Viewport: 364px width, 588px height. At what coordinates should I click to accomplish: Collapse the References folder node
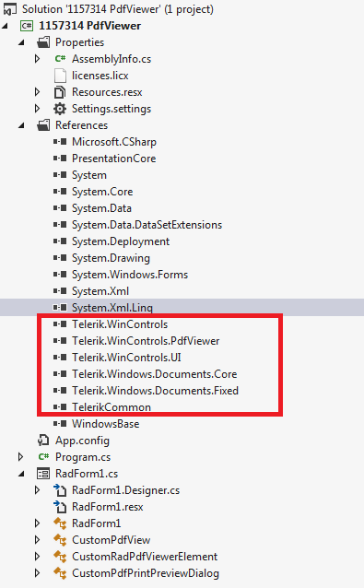point(21,125)
